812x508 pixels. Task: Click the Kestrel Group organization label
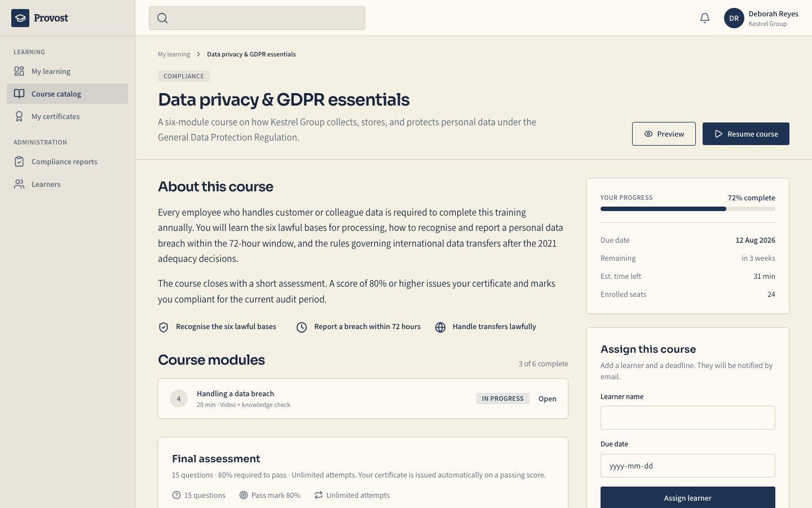(x=767, y=24)
